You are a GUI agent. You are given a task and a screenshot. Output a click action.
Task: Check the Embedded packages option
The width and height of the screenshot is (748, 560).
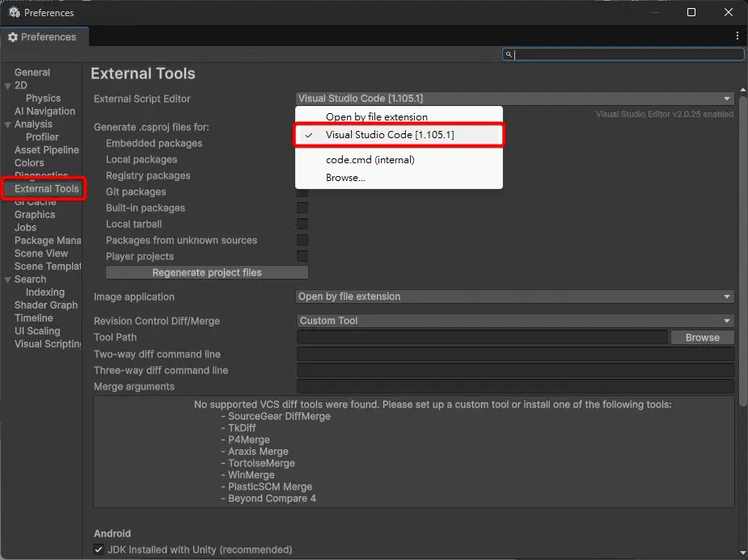[302, 143]
